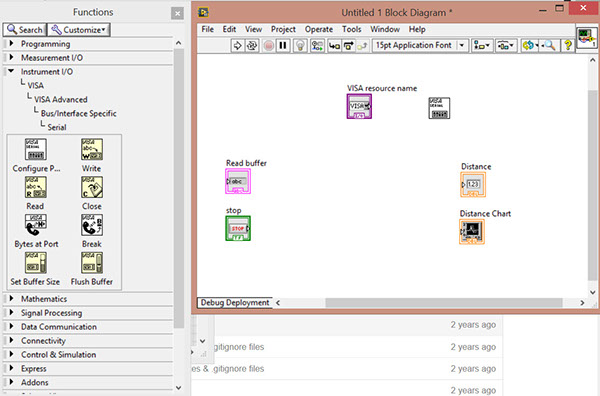Select the VISA Advanced tree item
This screenshot has height=396, width=600.
click(x=61, y=99)
